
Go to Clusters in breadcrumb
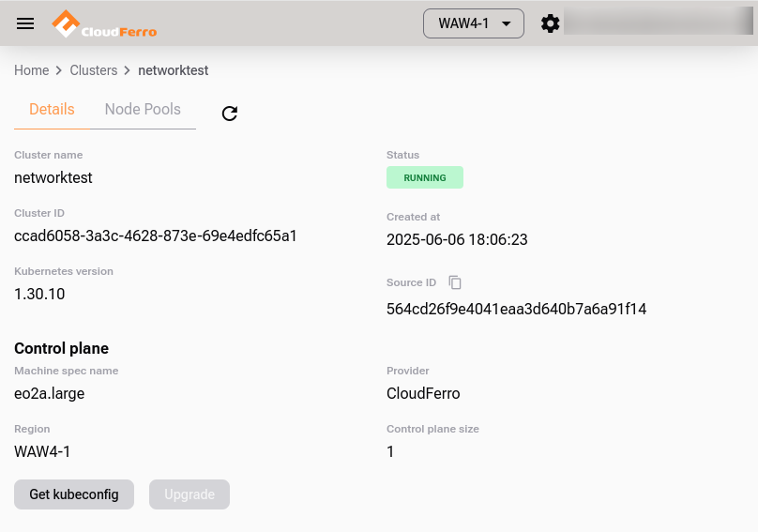coord(94,70)
